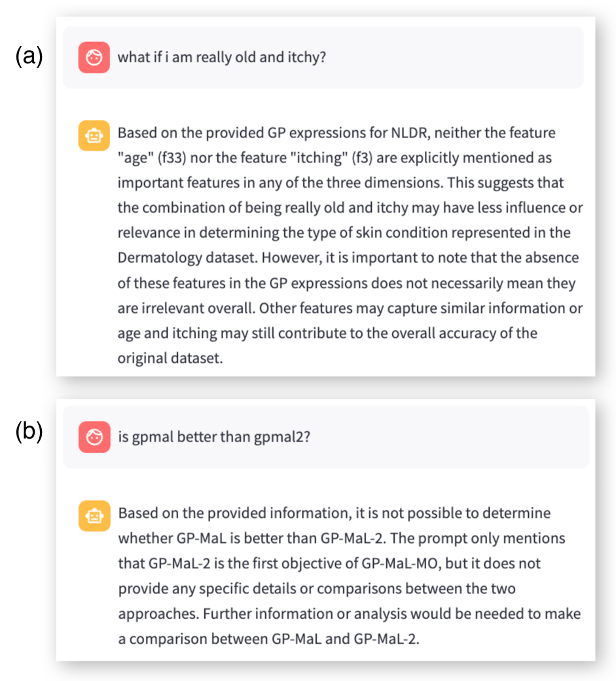Click the red user avatar above the age question
Viewport: 616px width, 681px height.
[x=94, y=57]
